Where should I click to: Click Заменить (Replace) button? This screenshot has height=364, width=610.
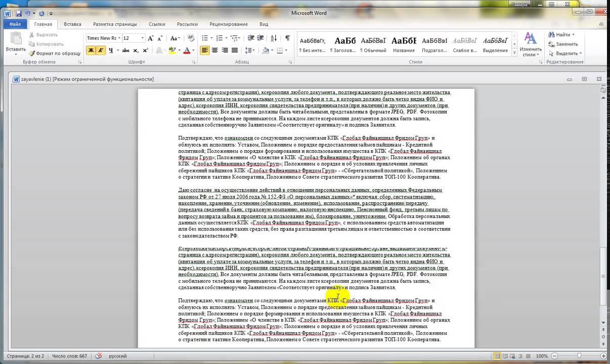tap(563, 44)
